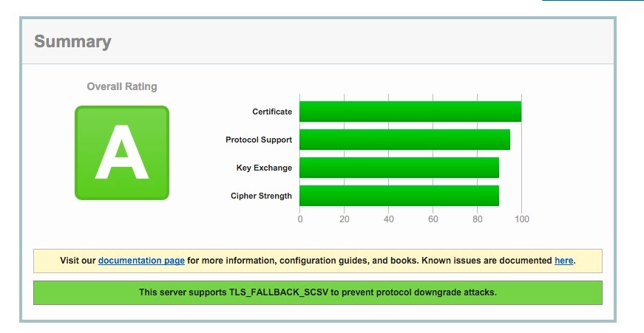Click the Certificate score bar
644x333 pixels.
tap(410, 111)
